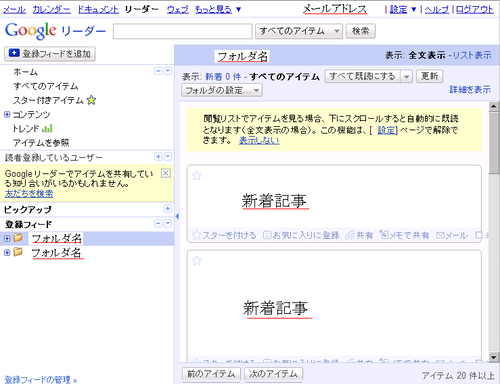The height and width of the screenshot is (384, 500).
Task: Focus the search input field
Action: tap(182, 31)
